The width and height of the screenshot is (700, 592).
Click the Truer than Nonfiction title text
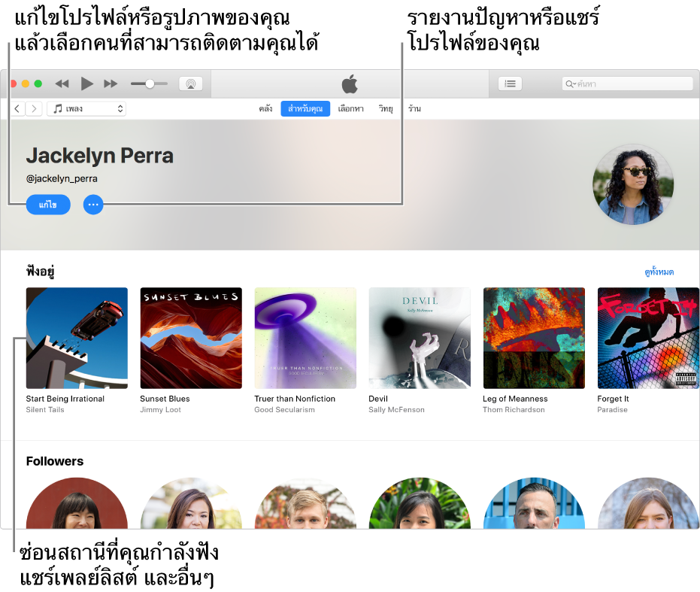click(x=295, y=399)
